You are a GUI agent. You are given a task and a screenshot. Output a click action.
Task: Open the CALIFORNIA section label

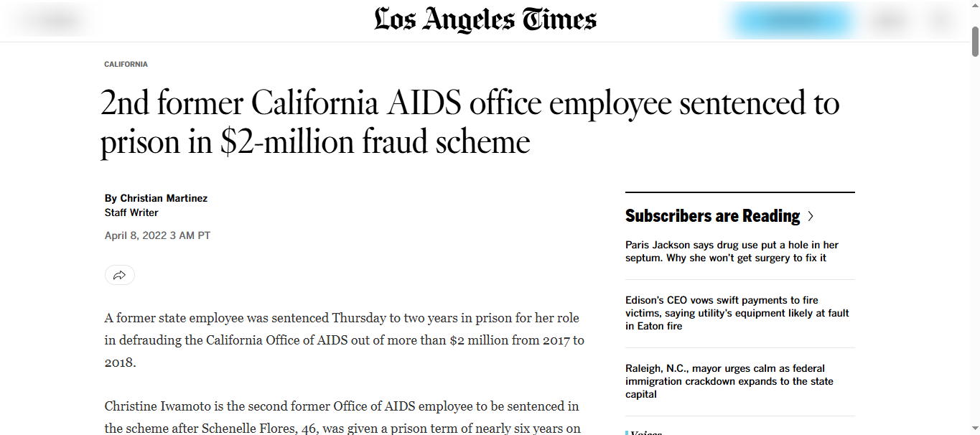coord(126,64)
